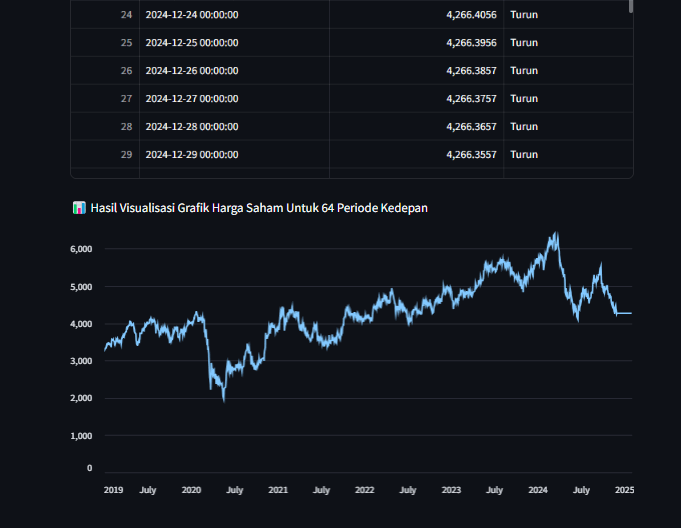Viewport: 681px width, 528px height.
Task: Click the 2021 x-axis label
Action: (278, 490)
